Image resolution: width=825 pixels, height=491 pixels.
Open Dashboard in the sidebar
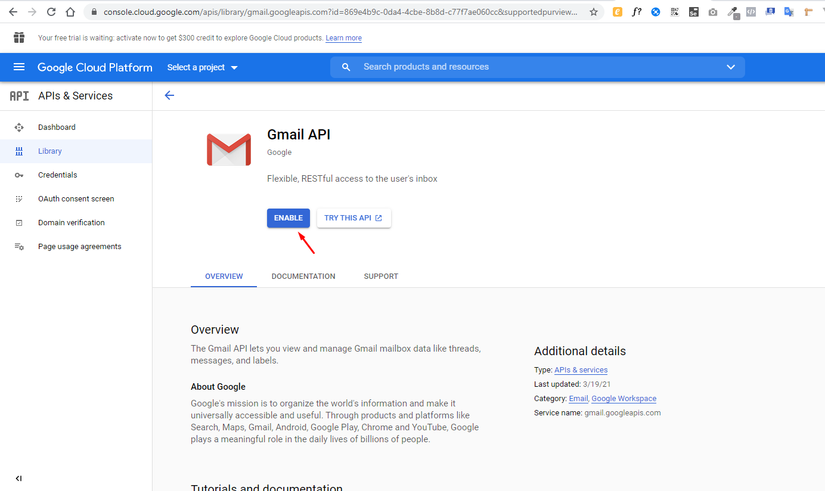click(x=76, y=127)
